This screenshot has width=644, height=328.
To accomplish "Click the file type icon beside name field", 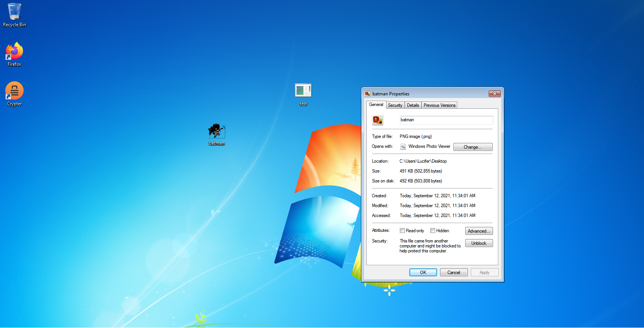I will pyautogui.click(x=378, y=120).
